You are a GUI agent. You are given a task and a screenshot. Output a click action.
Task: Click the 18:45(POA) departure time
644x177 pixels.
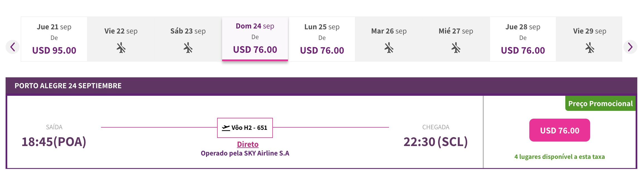click(54, 142)
